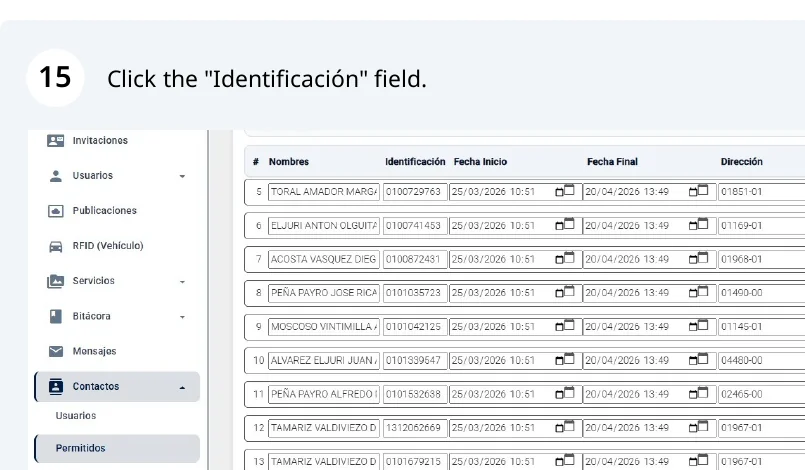
Task: Click Identificación field 0101679215
Action: tap(415, 461)
